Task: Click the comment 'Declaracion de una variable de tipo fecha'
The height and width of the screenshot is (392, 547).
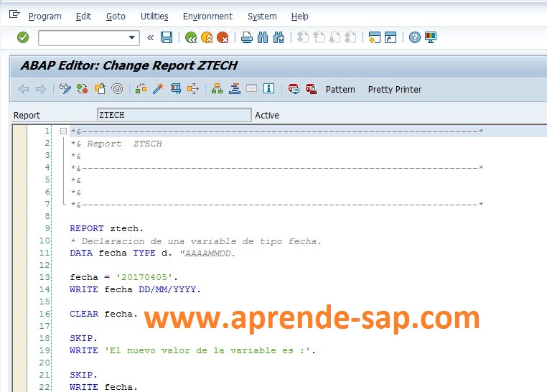Action: 195,241
